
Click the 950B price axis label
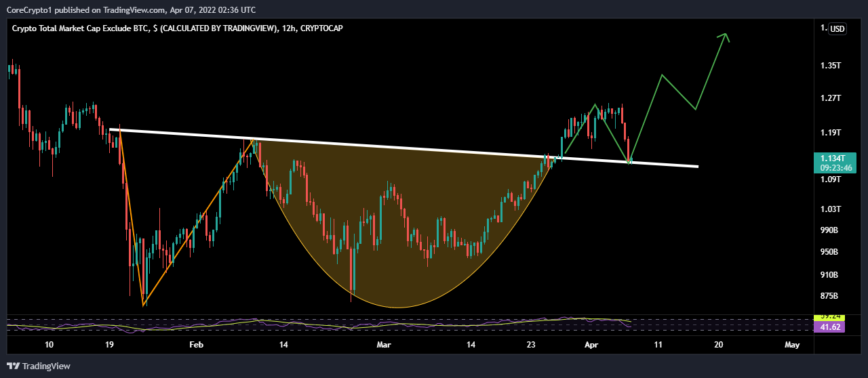(830, 252)
